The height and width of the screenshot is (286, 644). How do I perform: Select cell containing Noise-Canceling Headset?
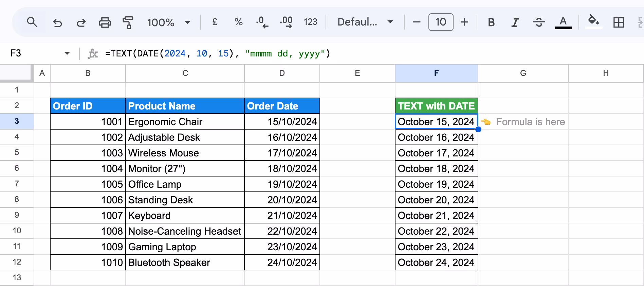tap(185, 231)
